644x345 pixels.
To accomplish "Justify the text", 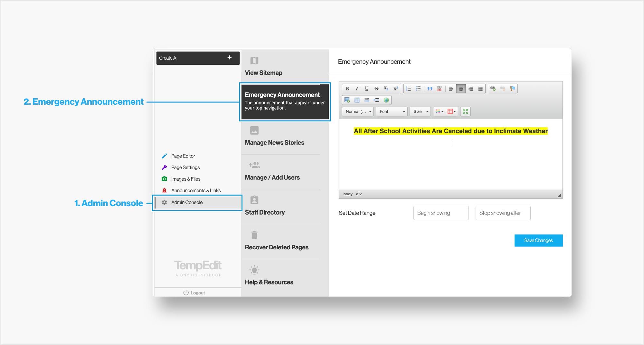I will (x=480, y=89).
